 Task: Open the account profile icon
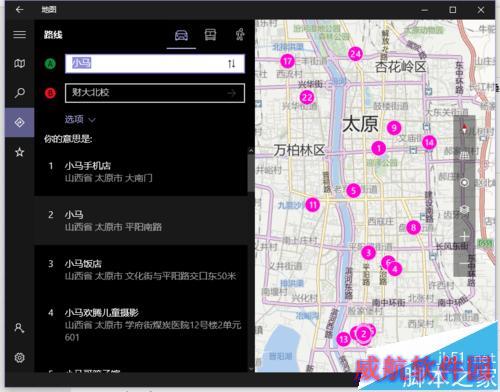point(19,328)
